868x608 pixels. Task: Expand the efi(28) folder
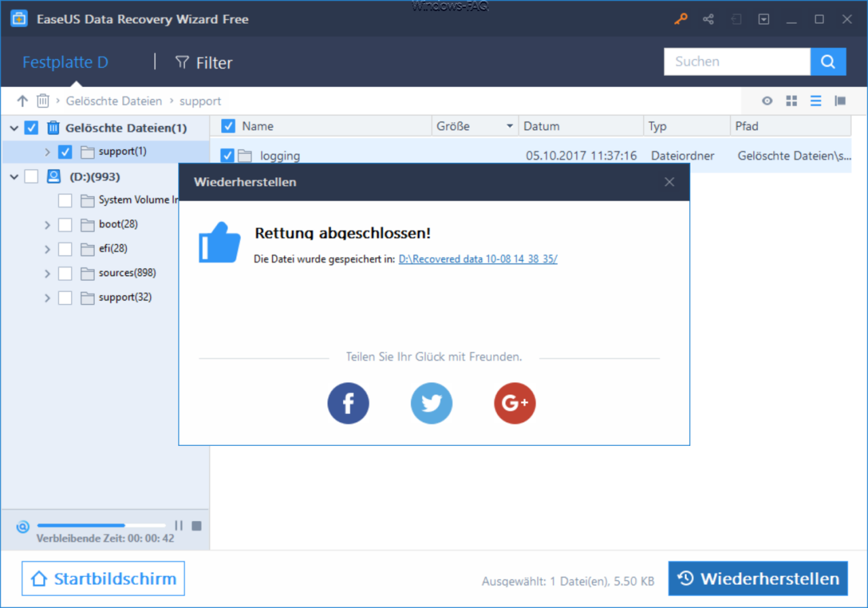pyautogui.click(x=47, y=249)
